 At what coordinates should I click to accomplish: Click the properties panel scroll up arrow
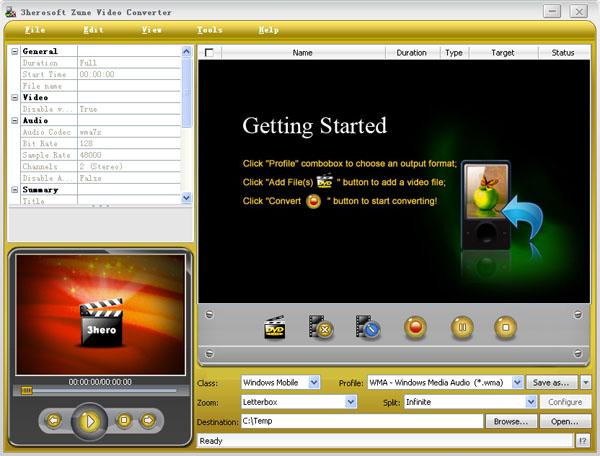pyautogui.click(x=186, y=51)
